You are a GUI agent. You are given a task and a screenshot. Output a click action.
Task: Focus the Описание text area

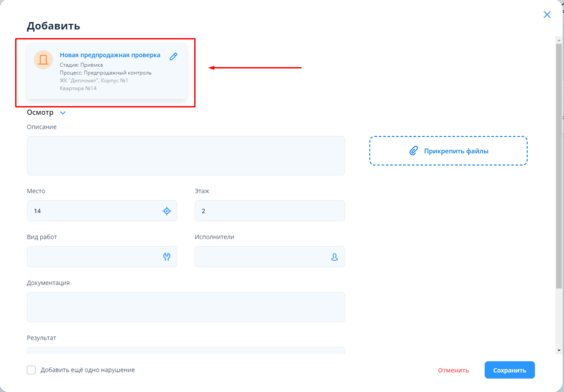tap(186, 156)
